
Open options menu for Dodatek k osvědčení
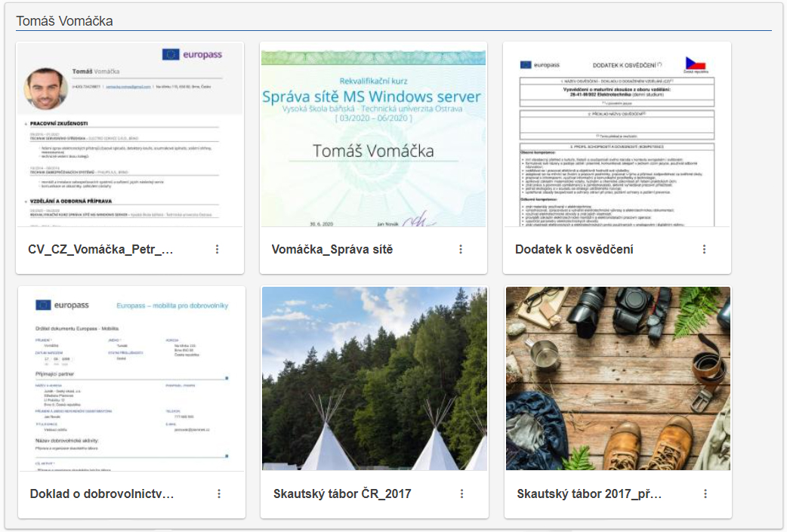(x=704, y=249)
